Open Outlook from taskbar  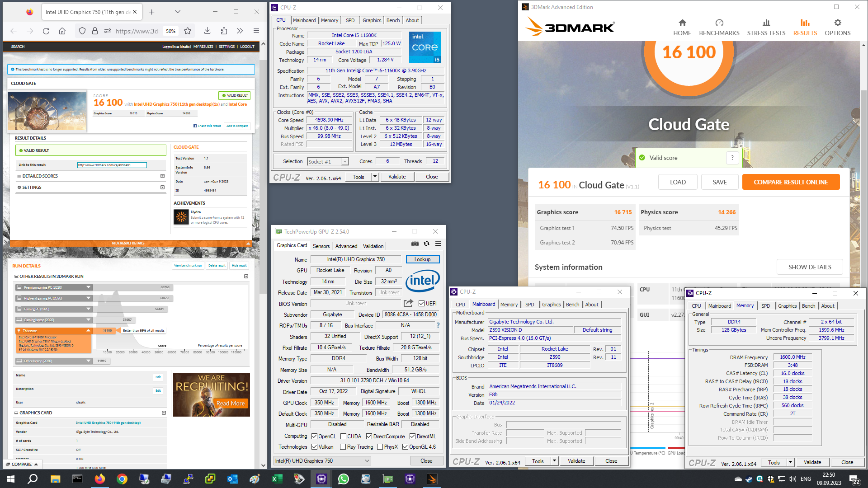(x=233, y=479)
